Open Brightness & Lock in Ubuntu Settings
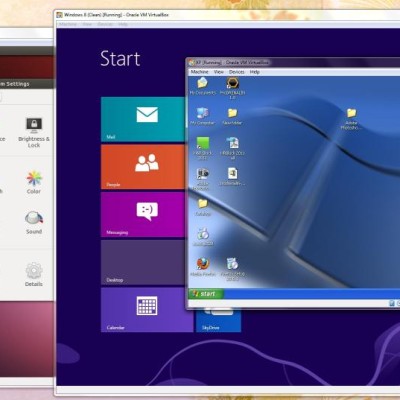Viewport: 400px width, 400px height. click(x=34, y=133)
